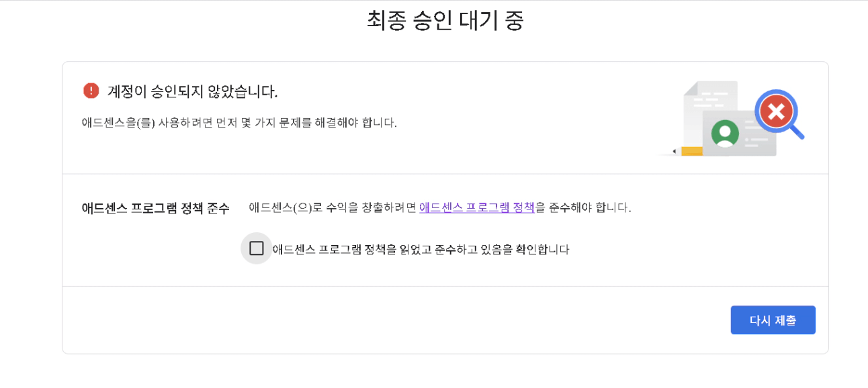
Task: Click the magnifying glass with red X
Action: point(776,111)
